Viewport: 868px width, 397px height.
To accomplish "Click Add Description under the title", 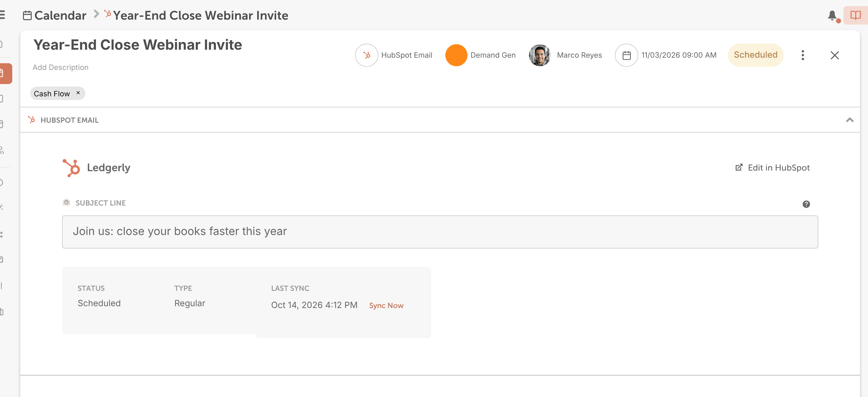I will pyautogui.click(x=60, y=67).
